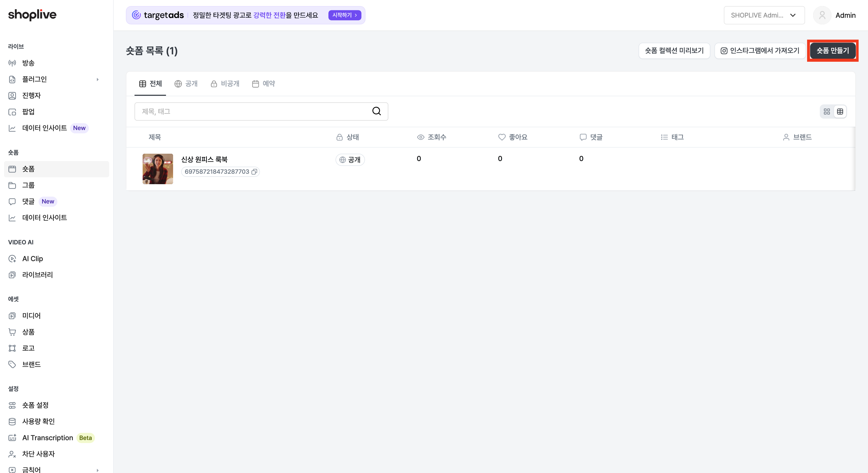Open 라이브러리 library page

(x=56, y=275)
